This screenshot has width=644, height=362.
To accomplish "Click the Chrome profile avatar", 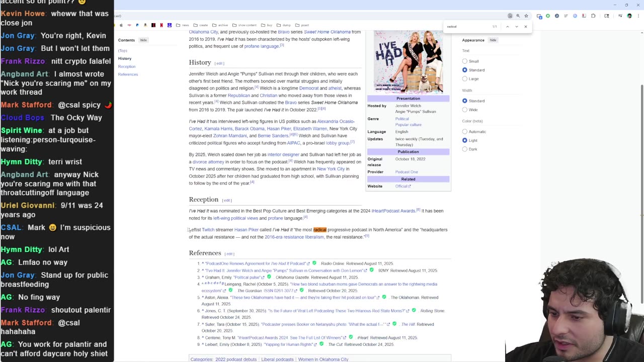I will [629, 16].
